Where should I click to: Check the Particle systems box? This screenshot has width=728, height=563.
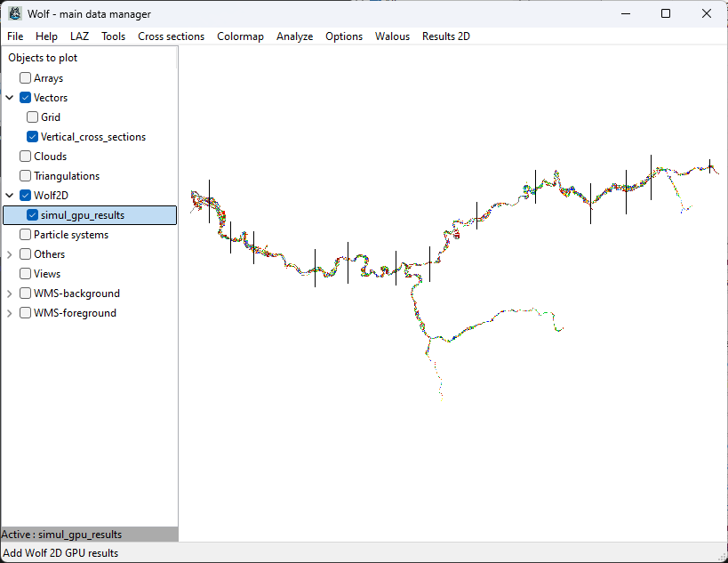pos(25,235)
